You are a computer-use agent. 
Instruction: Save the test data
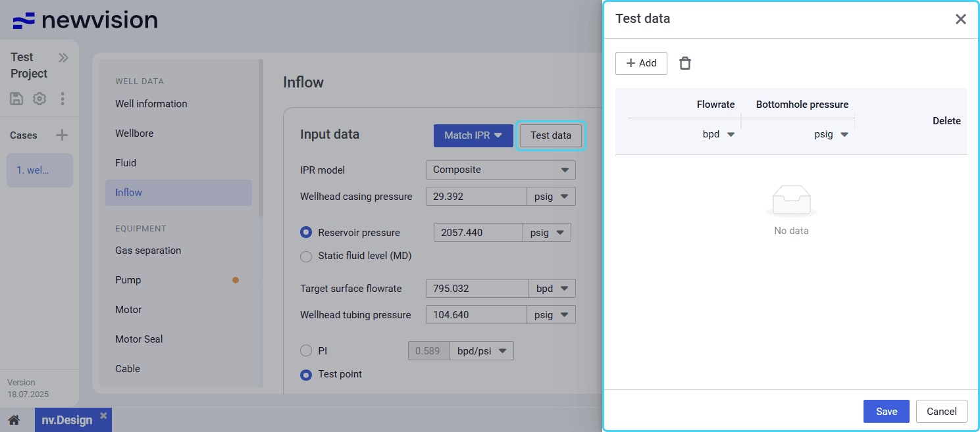(x=886, y=412)
